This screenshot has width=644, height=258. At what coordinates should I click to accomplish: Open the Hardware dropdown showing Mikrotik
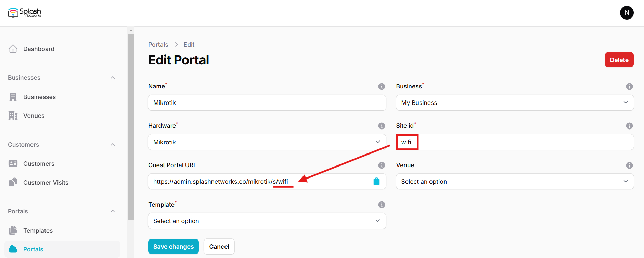[x=267, y=142]
